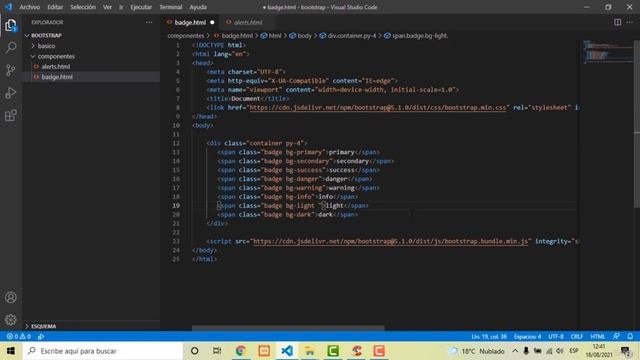
Task: Open the Ayuda menu
Action: [198, 7]
